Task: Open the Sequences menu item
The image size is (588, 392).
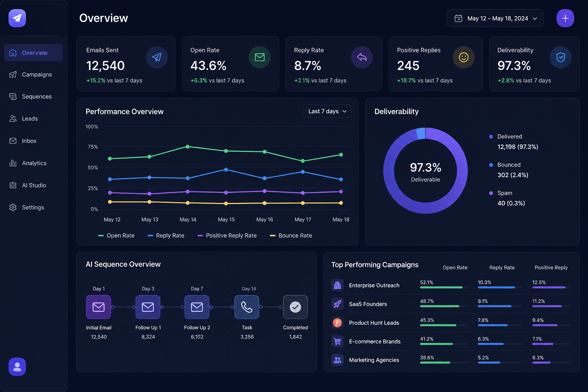Action: [x=33, y=96]
